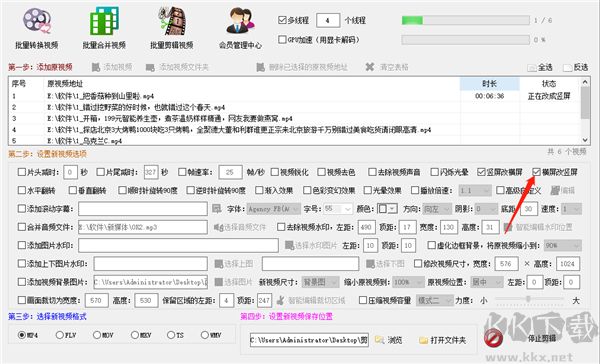The image size is (600, 364).
Task: Click thread count input field
Action: point(328,20)
